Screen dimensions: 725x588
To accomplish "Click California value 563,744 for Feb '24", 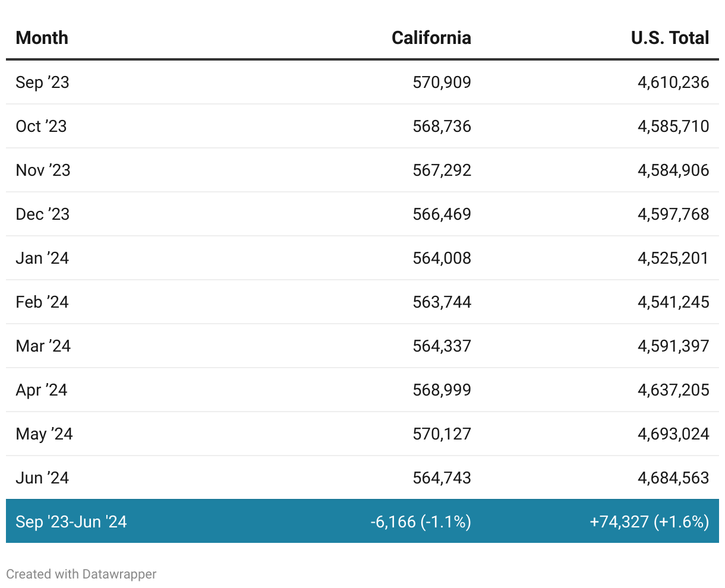I will click(x=442, y=302).
